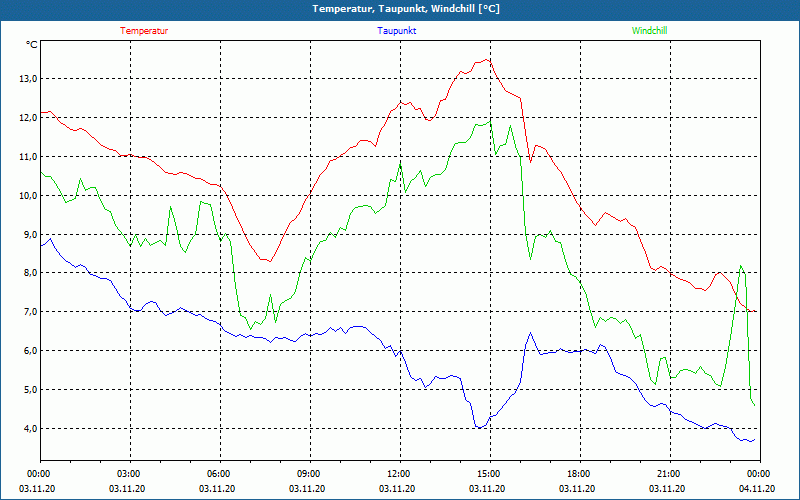
Task: Click the 8,0 y-axis value
Action: (30, 272)
